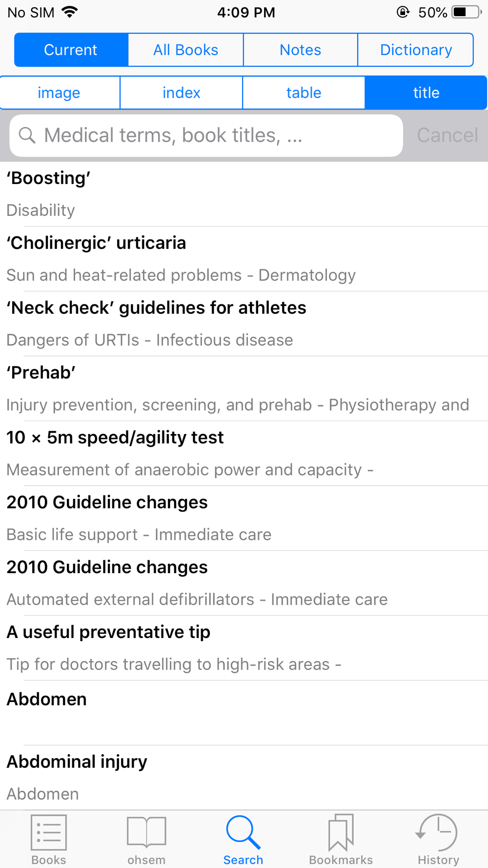488x868 pixels.
Task: Open the Dictionary tab
Action: (x=416, y=50)
